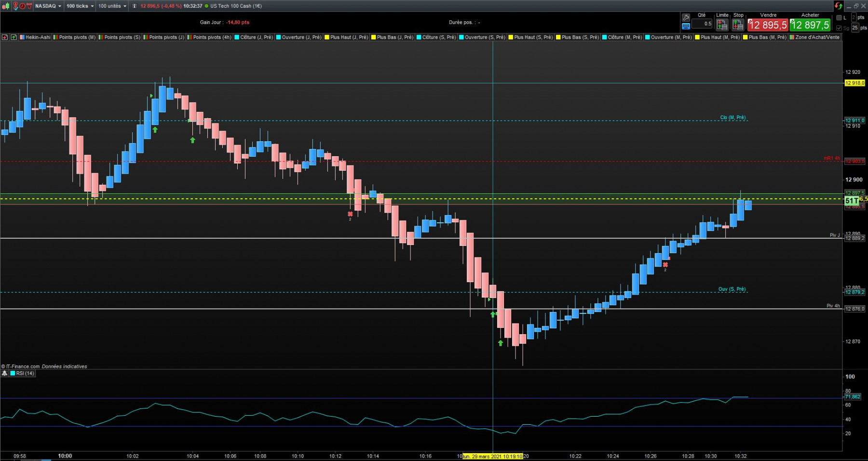Click the red X trade marker near 10:13

click(x=350, y=214)
